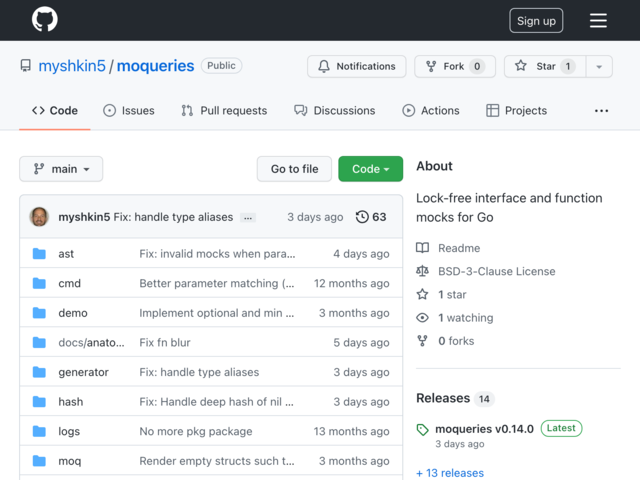Open the generator folder icon
Screen dimensions: 640x480
(x=39, y=372)
